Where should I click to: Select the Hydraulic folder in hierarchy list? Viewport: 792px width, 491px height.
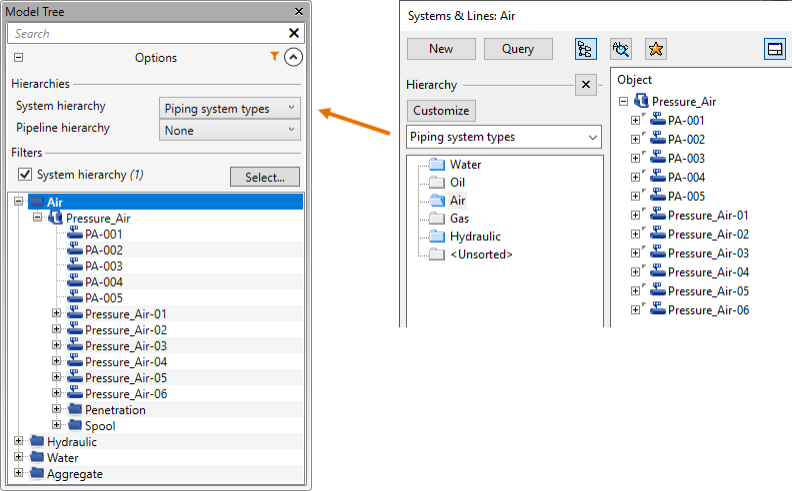pos(475,237)
